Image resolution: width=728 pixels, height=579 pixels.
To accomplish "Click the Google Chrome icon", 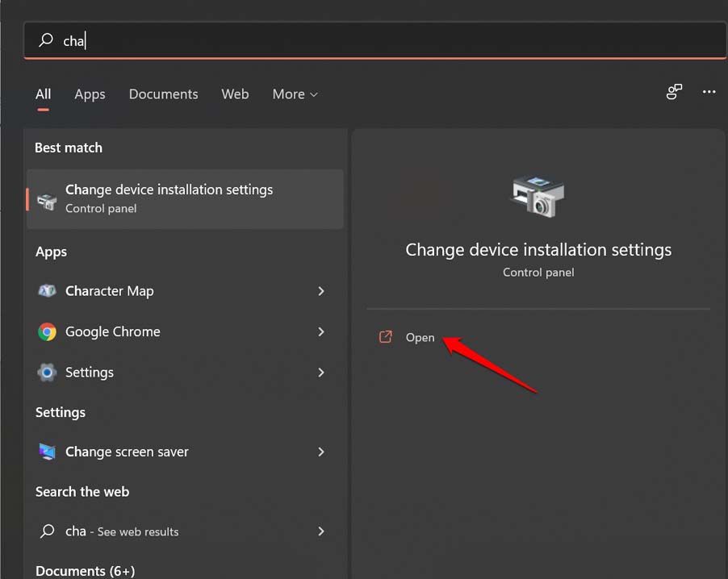I will coord(47,331).
